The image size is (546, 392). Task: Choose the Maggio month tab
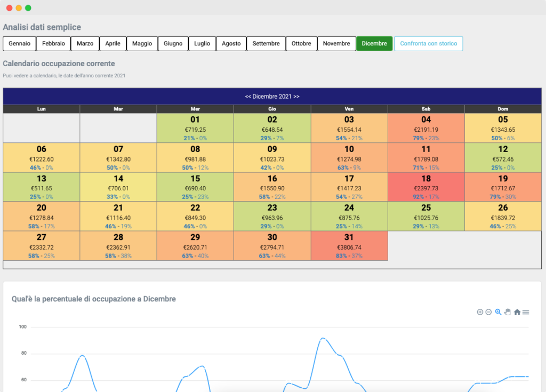142,44
